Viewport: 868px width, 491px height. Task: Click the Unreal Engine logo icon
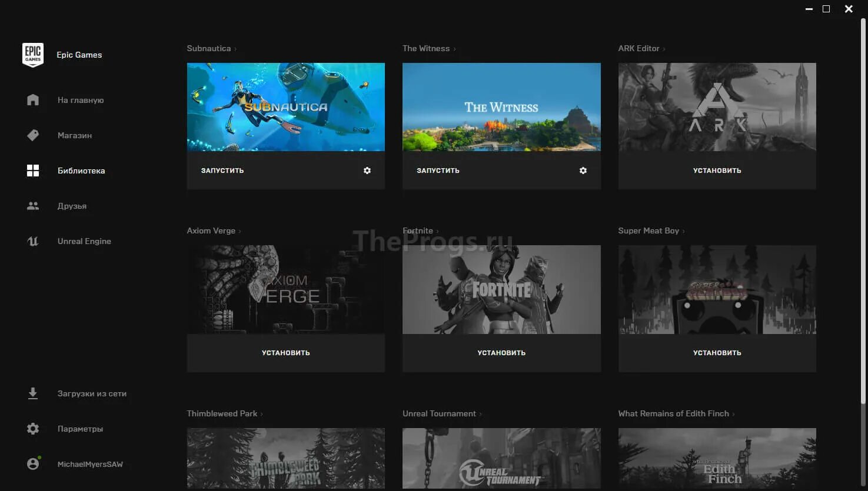(33, 241)
